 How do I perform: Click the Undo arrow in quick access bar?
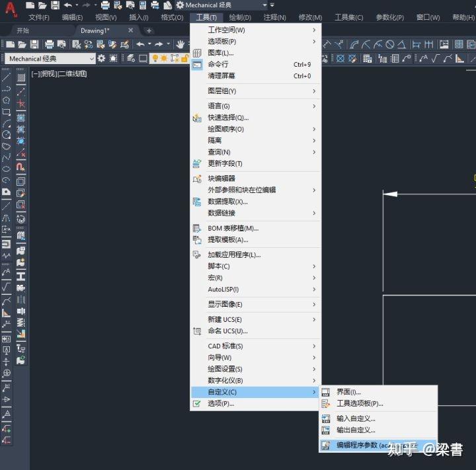pos(68,5)
